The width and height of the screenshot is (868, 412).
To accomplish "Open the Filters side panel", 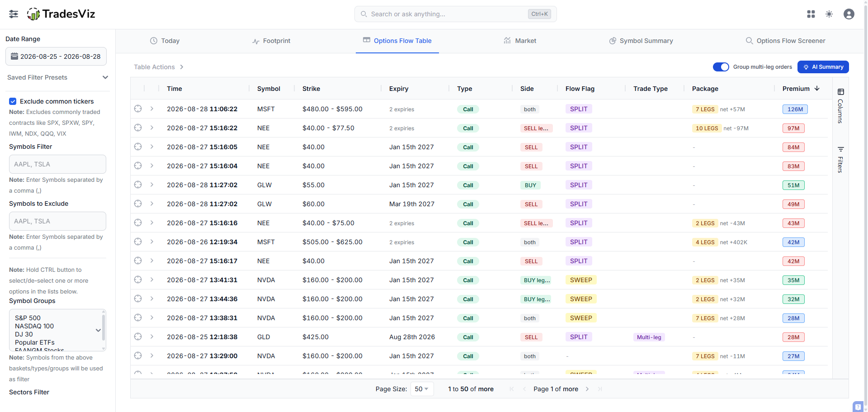I will click(840, 160).
